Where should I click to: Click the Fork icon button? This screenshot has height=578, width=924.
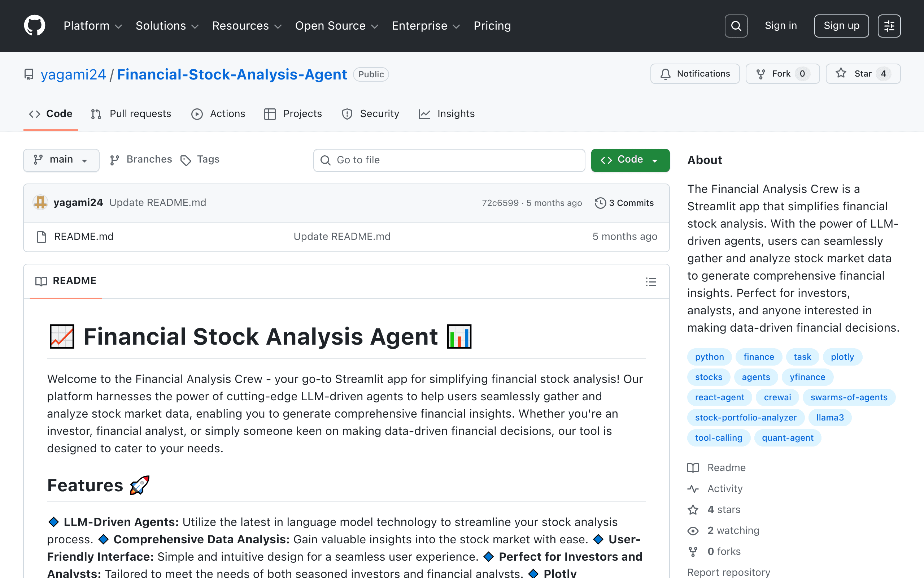pyautogui.click(x=760, y=74)
